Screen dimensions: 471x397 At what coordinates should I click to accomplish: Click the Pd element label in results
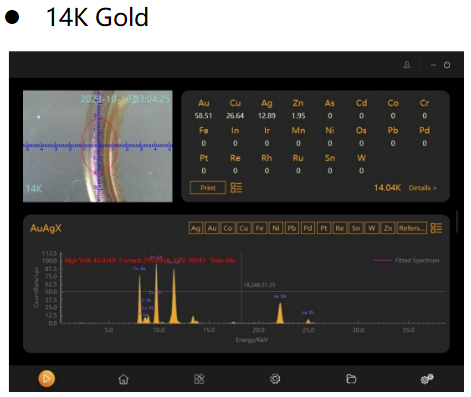coord(424,130)
